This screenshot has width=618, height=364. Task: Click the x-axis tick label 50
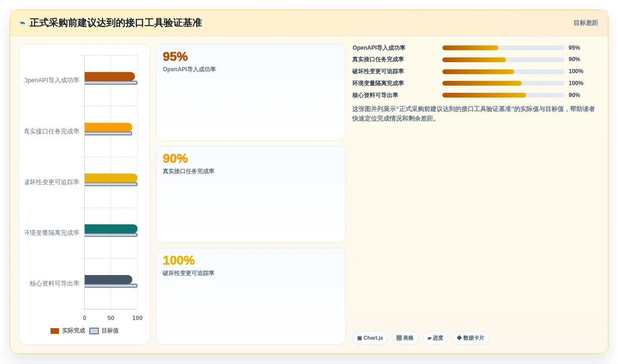point(111,318)
